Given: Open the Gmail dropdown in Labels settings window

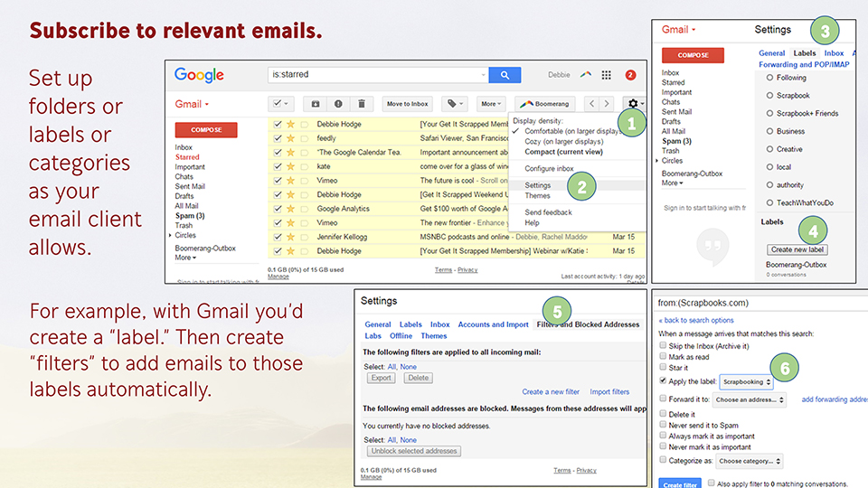Looking at the screenshot, I should pyautogui.click(x=679, y=30).
